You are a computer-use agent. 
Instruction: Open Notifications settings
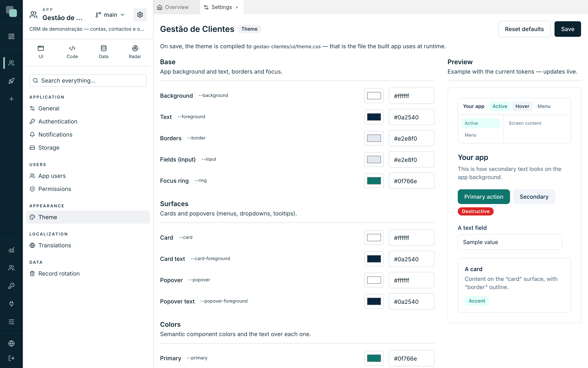point(88,135)
